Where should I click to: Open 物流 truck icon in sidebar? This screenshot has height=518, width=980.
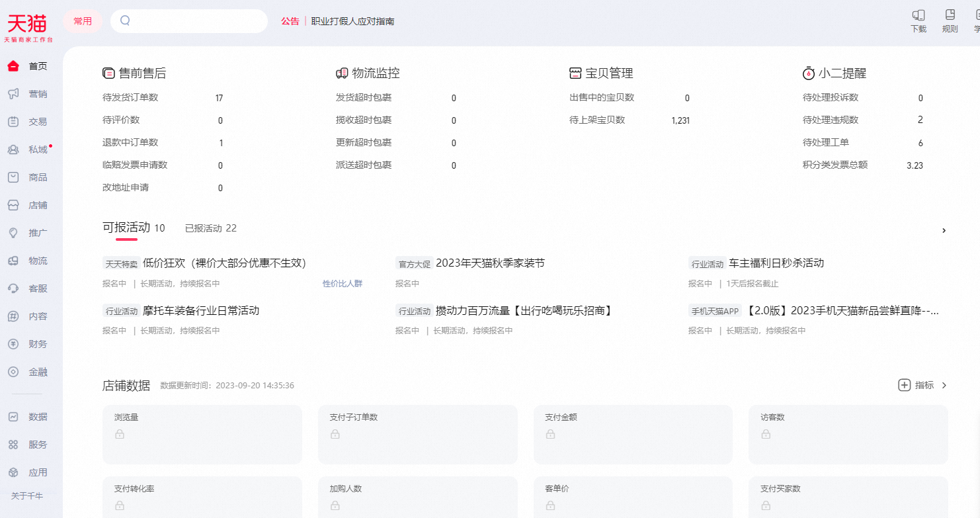click(x=13, y=261)
